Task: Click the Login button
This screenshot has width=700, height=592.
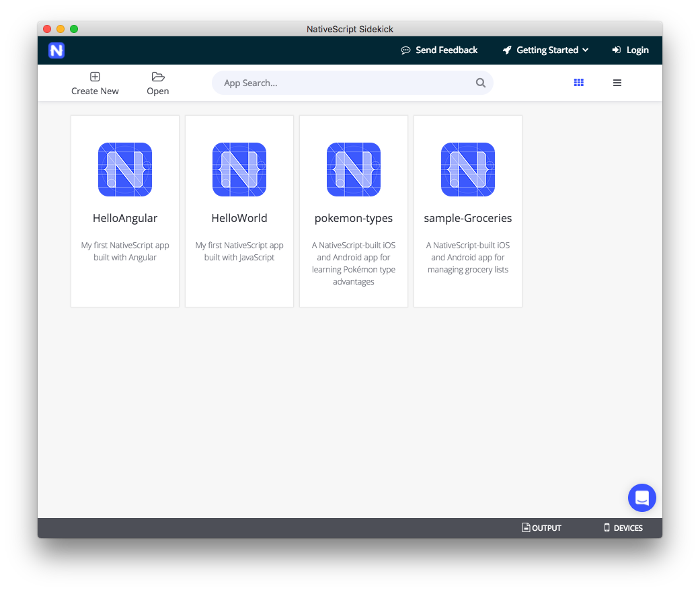Action: pyautogui.click(x=630, y=50)
